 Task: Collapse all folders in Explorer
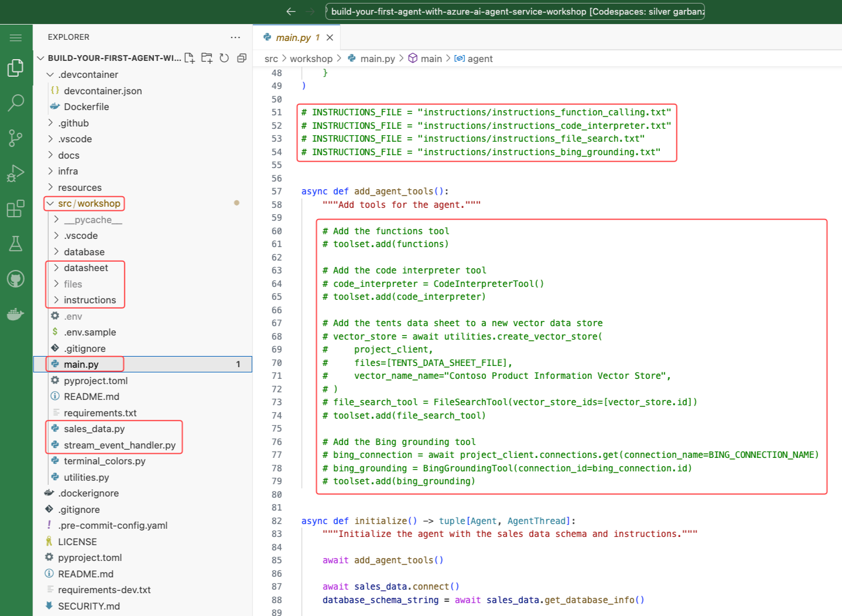(x=241, y=58)
